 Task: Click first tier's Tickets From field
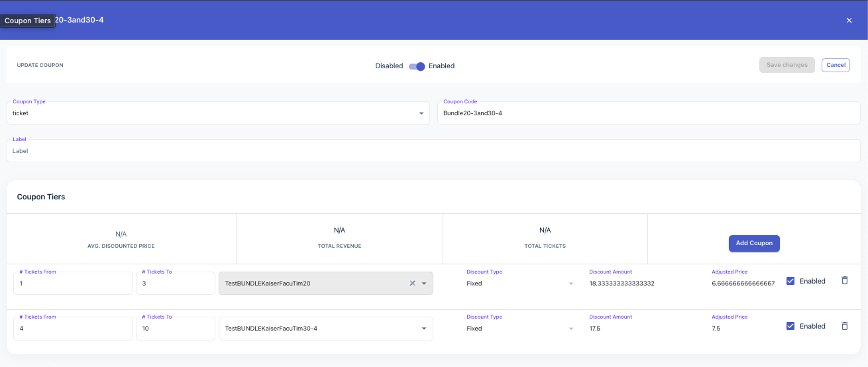73,284
